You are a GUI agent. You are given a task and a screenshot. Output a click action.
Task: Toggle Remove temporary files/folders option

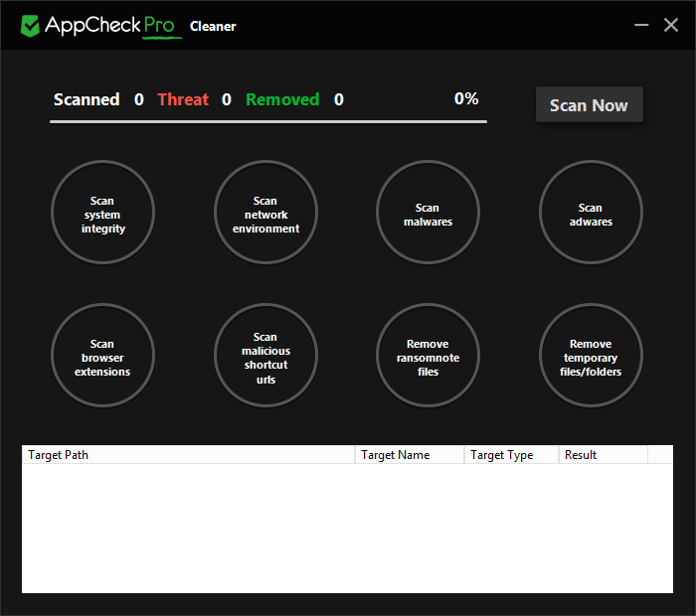(x=591, y=357)
